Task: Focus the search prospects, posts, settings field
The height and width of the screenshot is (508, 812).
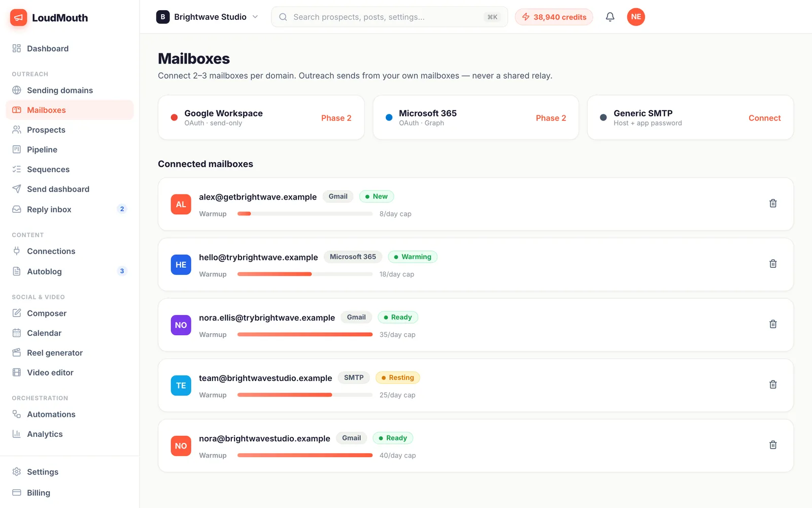Action: pos(389,17)
